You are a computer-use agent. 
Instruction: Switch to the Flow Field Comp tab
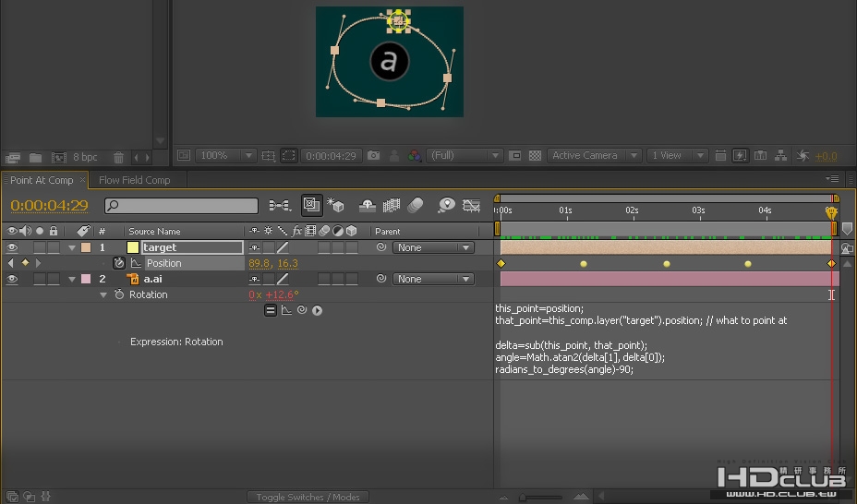(x=135, y=180)
